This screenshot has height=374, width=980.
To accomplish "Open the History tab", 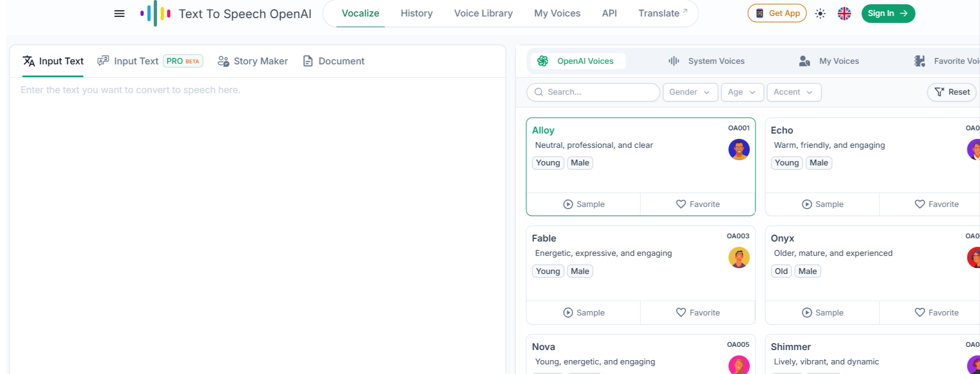I will (416, 13).
